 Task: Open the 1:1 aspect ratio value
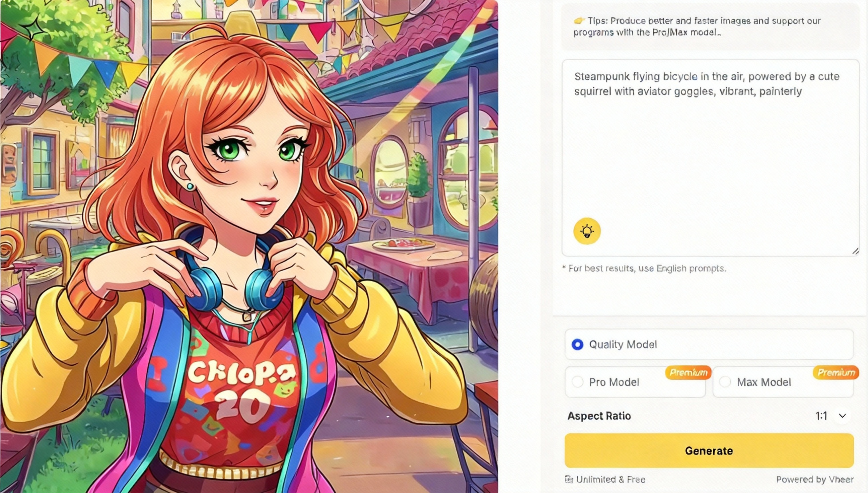point(821,416)
